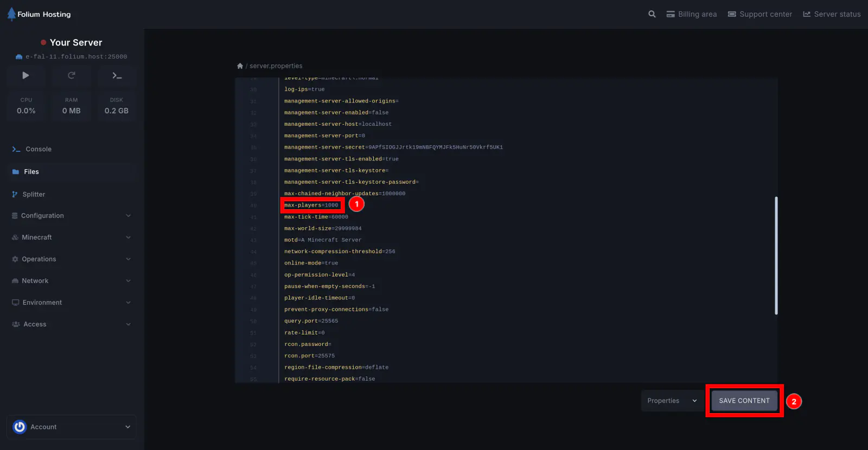Click the search magnifier icon
The height and width of the screenshot is (450, 868).
click(x=652, y=14)
